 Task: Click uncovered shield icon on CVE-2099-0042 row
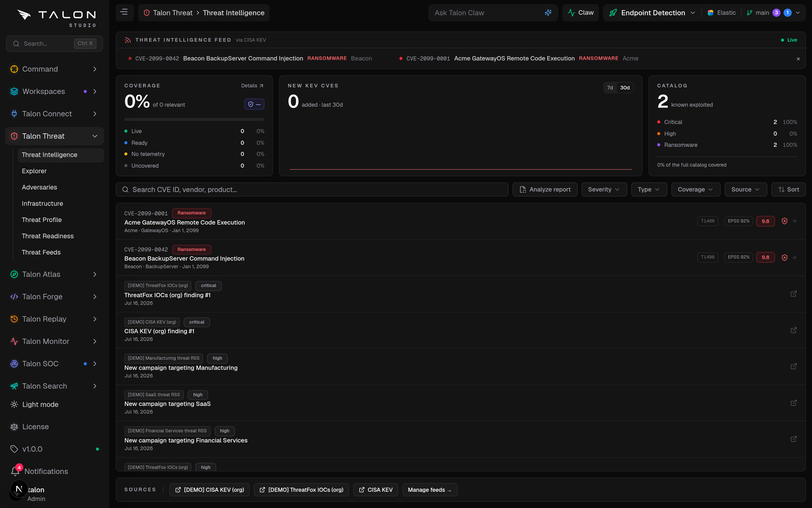click(785, 257)
